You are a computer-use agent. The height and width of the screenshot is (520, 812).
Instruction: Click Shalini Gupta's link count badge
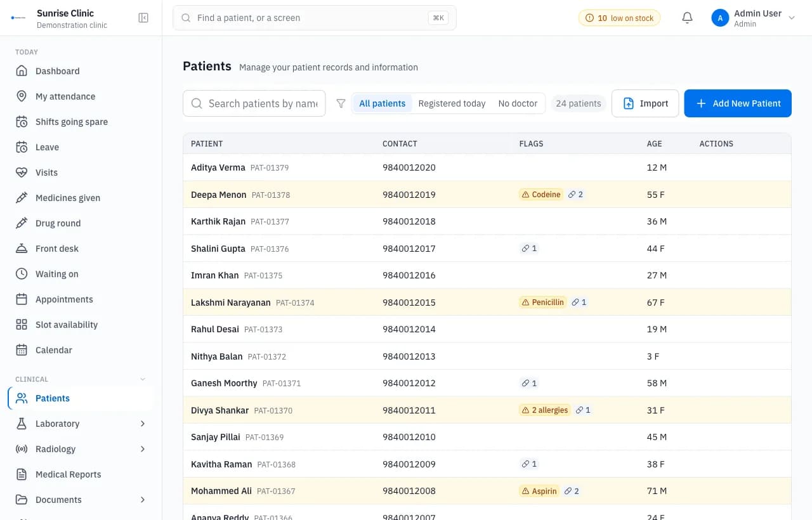tap(529, 249)
